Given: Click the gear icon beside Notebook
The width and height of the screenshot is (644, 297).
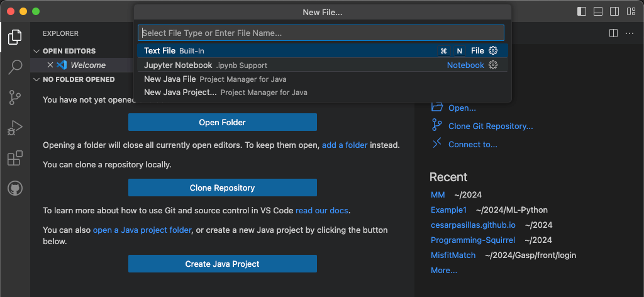Looking at the screenshot, I should pyautogui.click(x=493, y=65).
